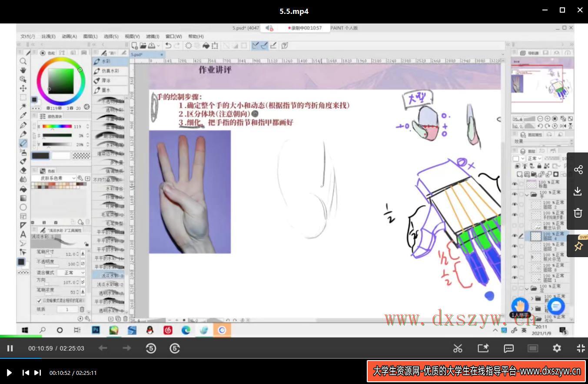Click the blue chat bubble button
588x384 pixels.
(556, 306)
